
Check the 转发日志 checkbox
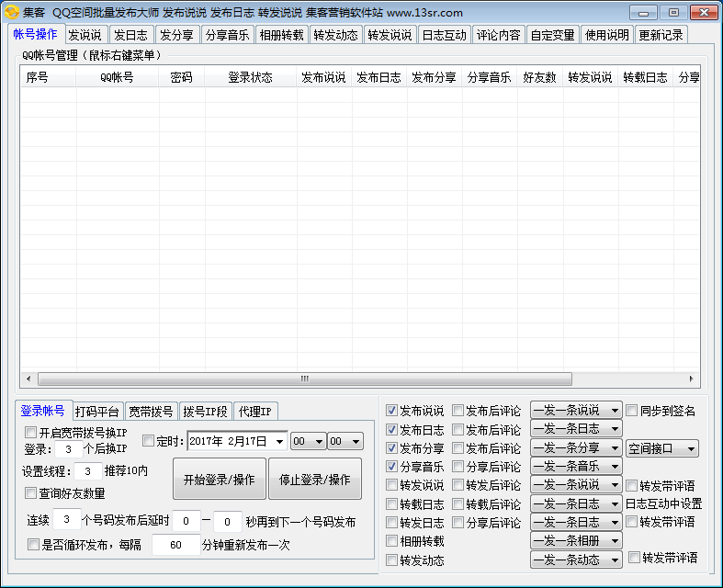click(x=391, y=523)
